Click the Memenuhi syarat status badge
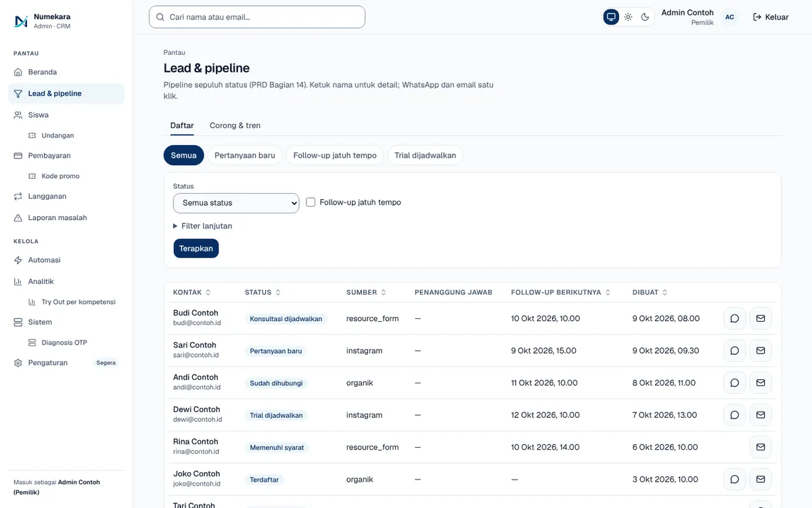 point(277,447)
